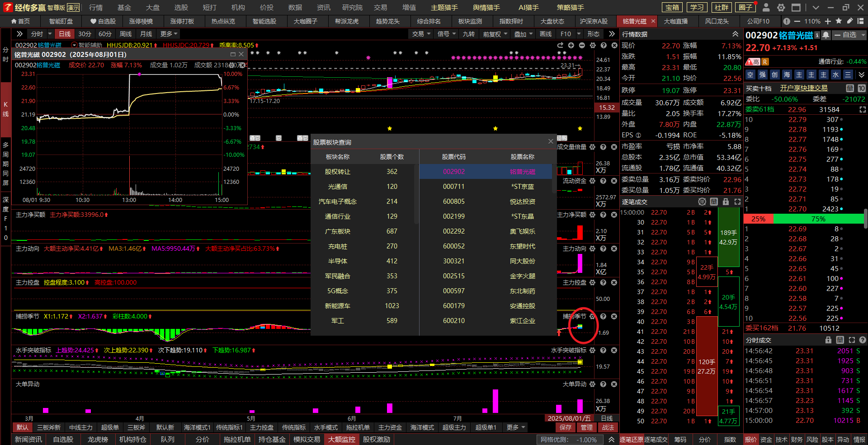The image size is (868, 445).
Task: Open the 主题猎手 menu
Action: pos(444,8)
